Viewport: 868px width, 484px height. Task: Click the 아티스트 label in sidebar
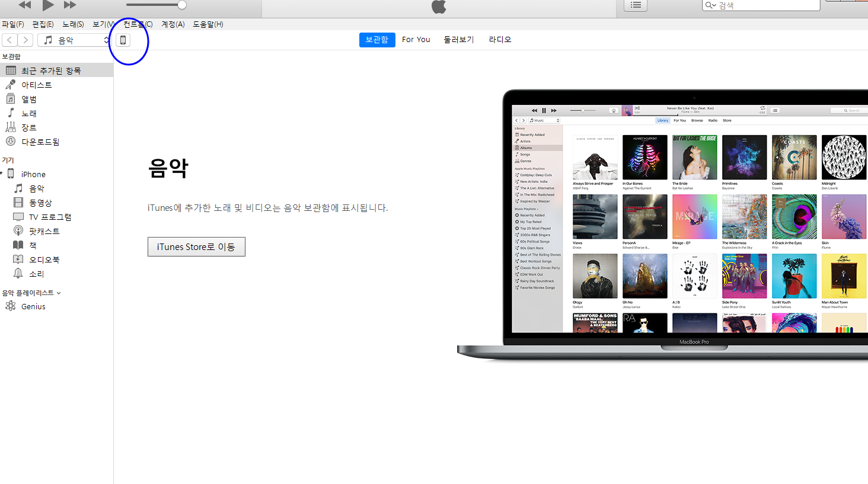37,85
